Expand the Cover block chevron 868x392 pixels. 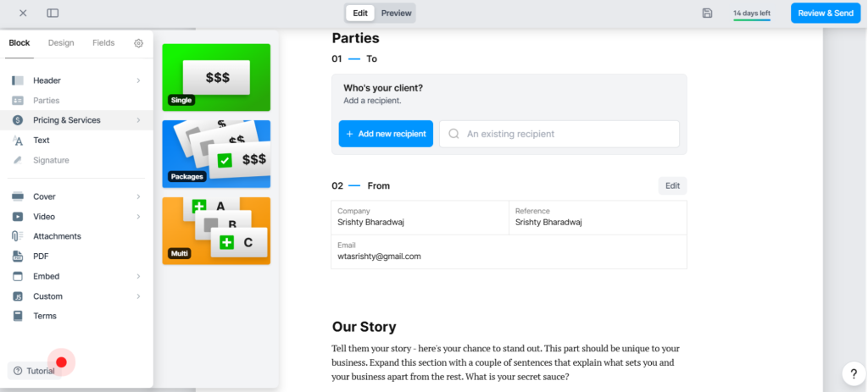tap(138, 196)
